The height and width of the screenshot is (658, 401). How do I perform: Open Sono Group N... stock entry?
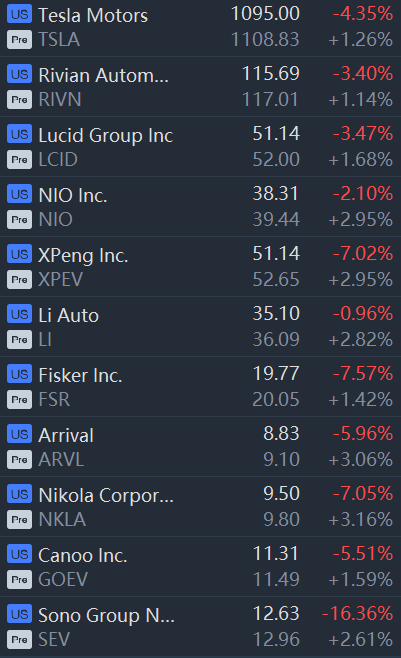[x=200, y=627]
